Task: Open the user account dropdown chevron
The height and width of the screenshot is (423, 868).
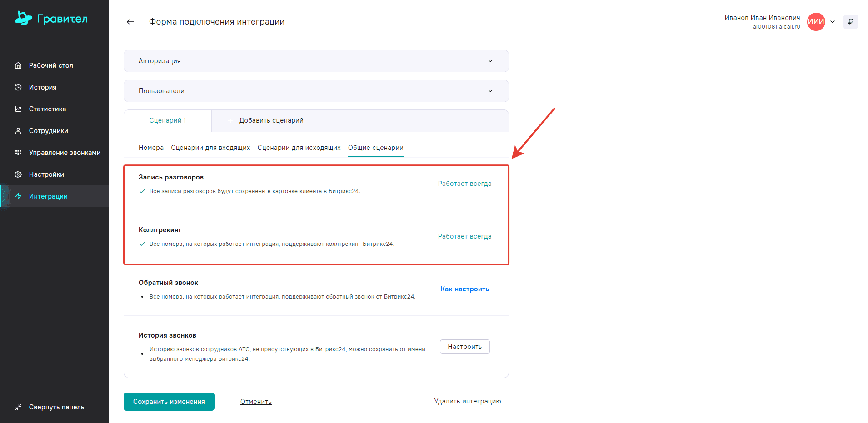Action: (833, 22)
